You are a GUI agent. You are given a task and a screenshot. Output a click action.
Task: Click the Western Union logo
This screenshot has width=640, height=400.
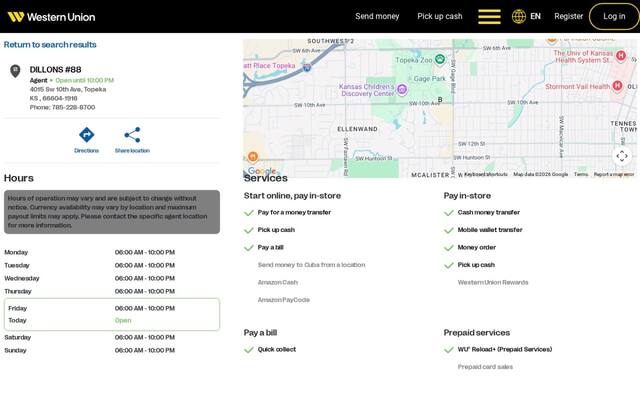[51, 17]
